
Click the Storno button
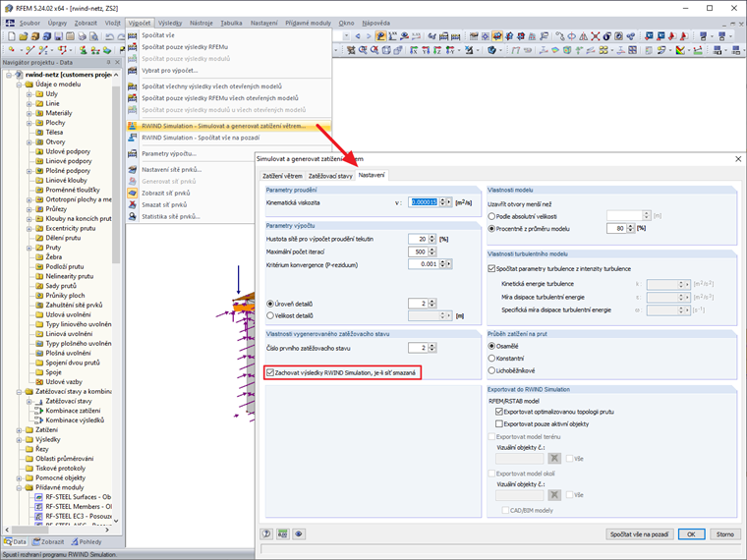[x=725, y=534]
